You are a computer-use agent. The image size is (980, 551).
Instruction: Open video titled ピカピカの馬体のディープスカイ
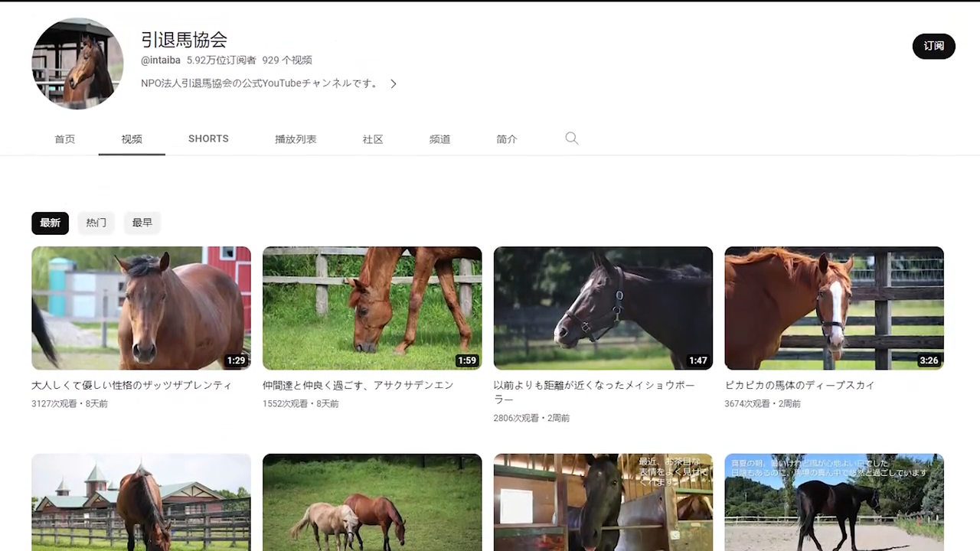tap(799, 385)
